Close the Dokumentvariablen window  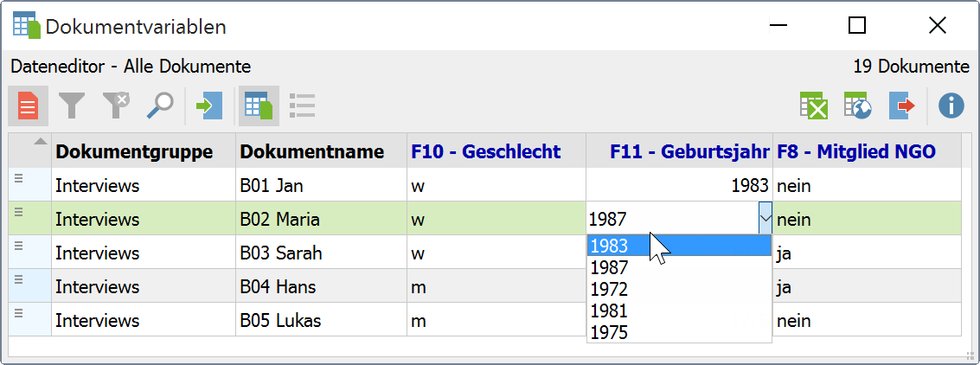[938, 26]
